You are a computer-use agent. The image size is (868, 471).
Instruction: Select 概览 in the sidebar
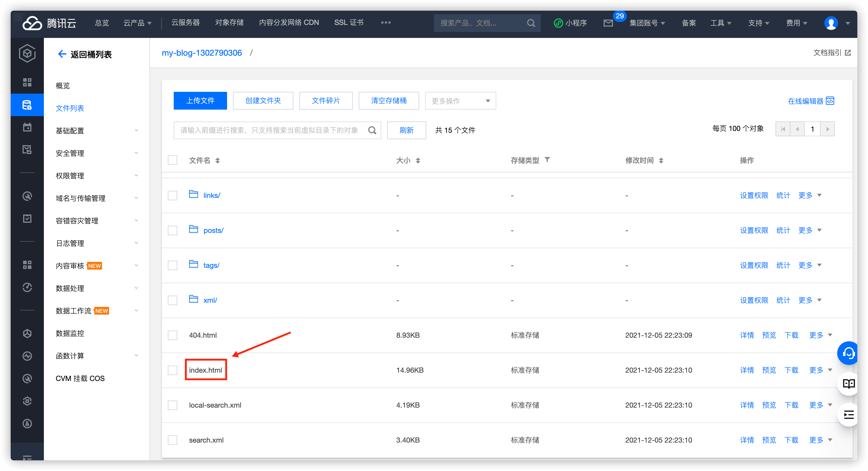[63, 86]
